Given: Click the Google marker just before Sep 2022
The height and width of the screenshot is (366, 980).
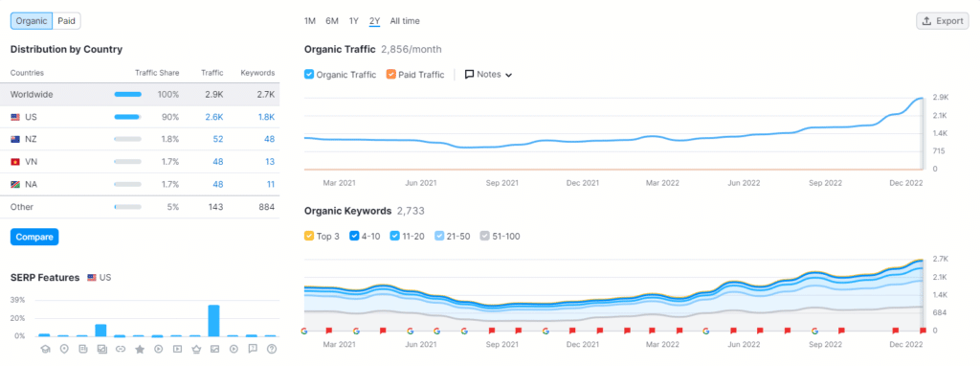Looking at the screenshot, I should (815, 331).
